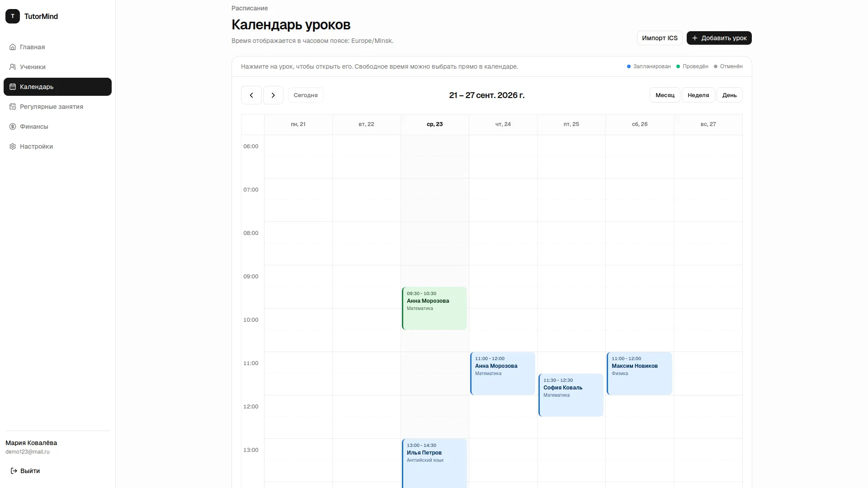Screen dimensions: 868x488
Task: Click the Календарь уроков heading
Action: [291, 25]
